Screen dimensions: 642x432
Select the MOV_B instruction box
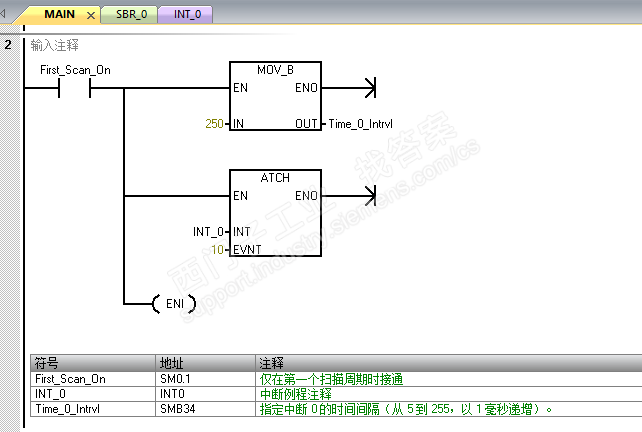275,96
